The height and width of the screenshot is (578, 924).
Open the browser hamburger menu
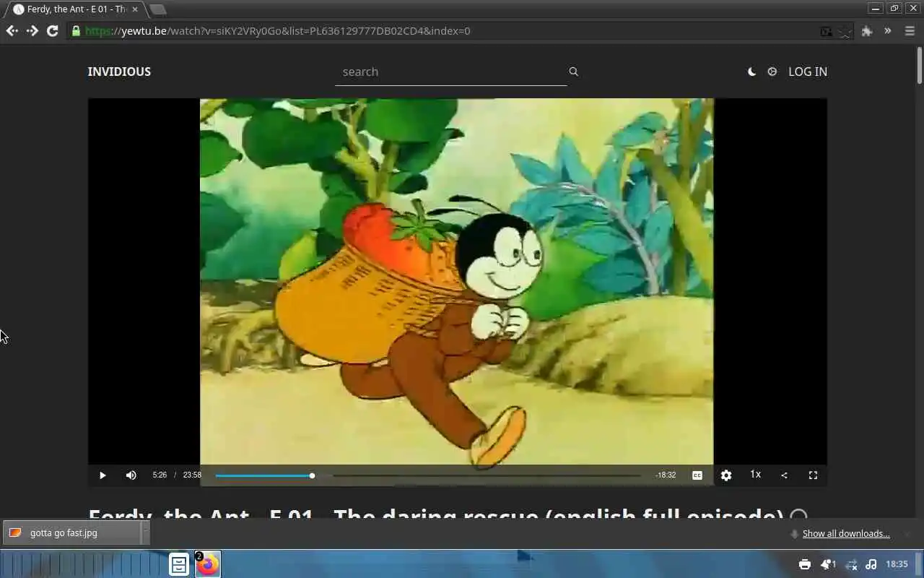910,31
